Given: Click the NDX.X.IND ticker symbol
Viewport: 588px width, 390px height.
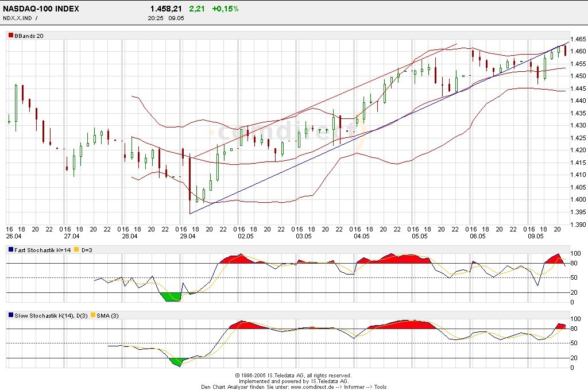Looking at the screenshot, I should [x=18, y=18].
